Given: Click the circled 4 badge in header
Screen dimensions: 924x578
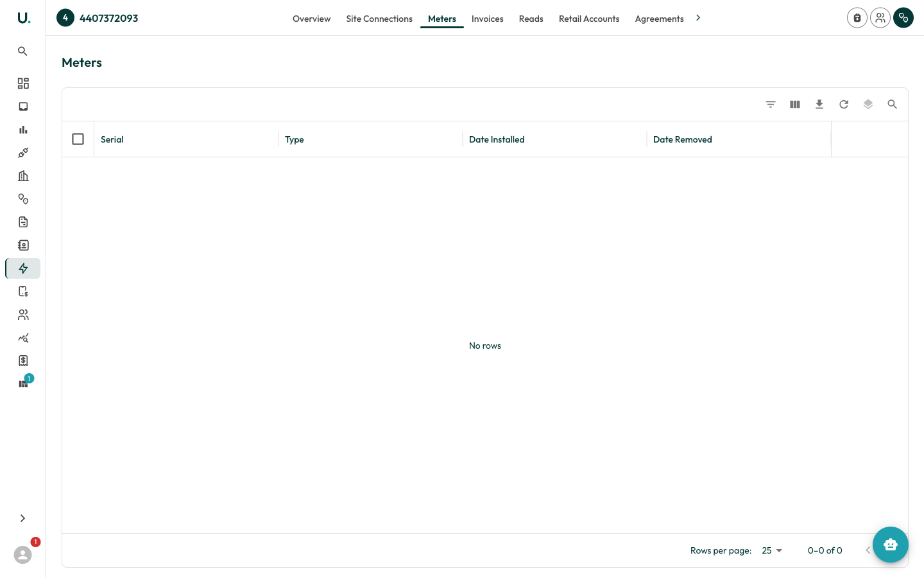Looking at the screenshot, I should coord(65,18).
